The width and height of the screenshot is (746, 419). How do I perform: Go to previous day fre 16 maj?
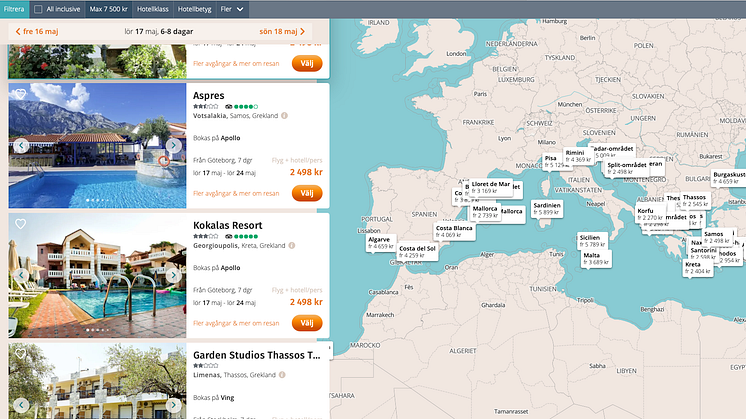pyautogui.click(x=37, y=31)
